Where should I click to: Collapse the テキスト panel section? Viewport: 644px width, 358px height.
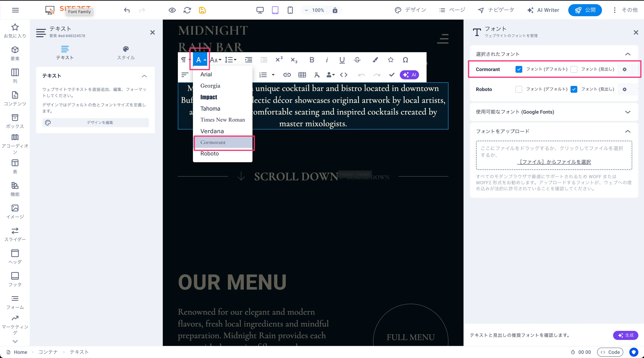[144, 76]
